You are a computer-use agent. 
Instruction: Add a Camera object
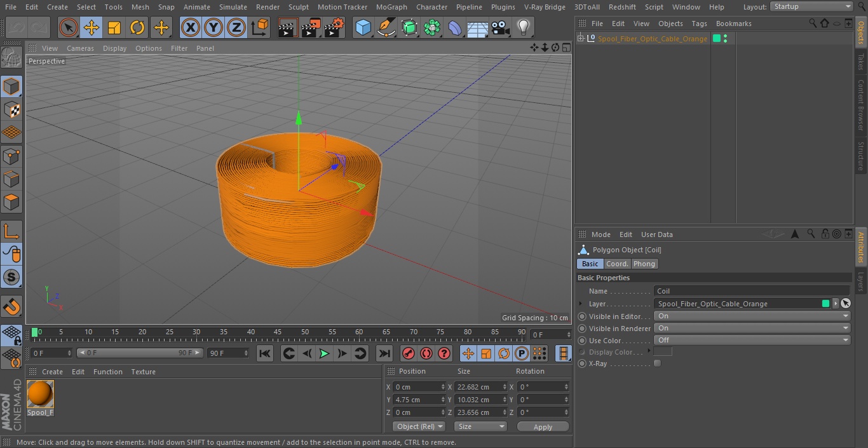coord(501,28)
